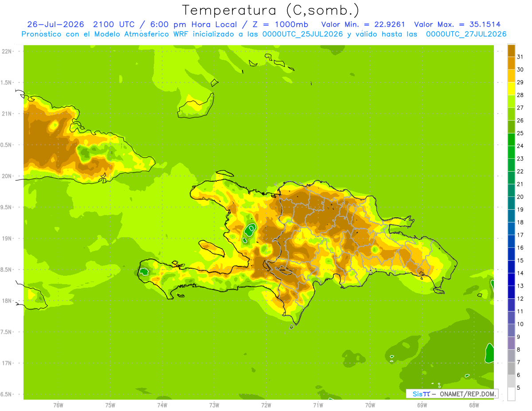This screenshot has width=532, height=411.
Task: Click the legend value "8"
Action: pyautogui.click(x=519, y=350)
